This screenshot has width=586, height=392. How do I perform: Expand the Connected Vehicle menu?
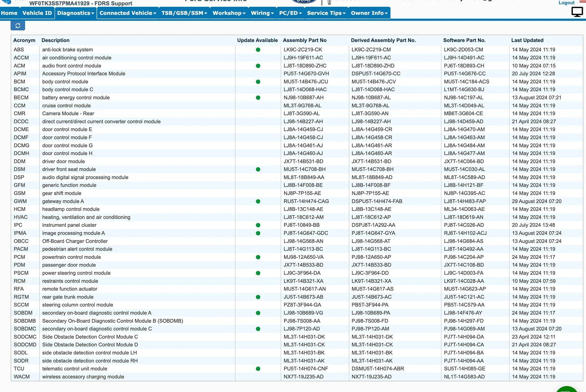[128, 13]
